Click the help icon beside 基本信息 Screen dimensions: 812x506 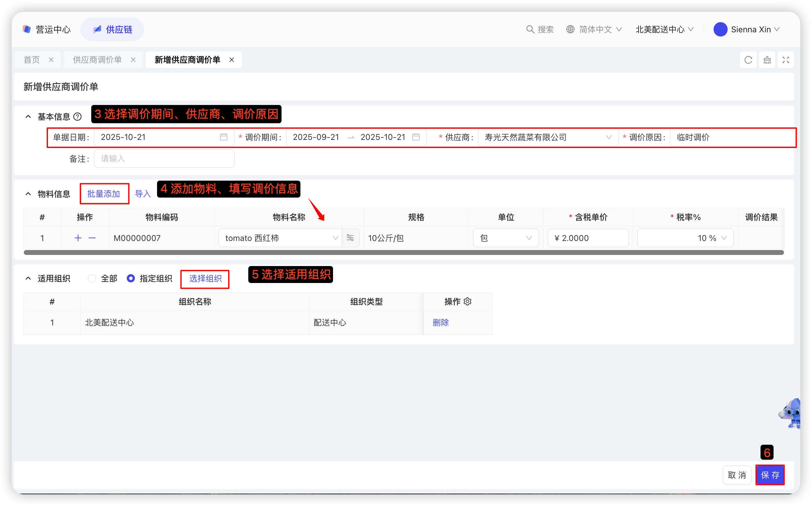tap(78, 117)
